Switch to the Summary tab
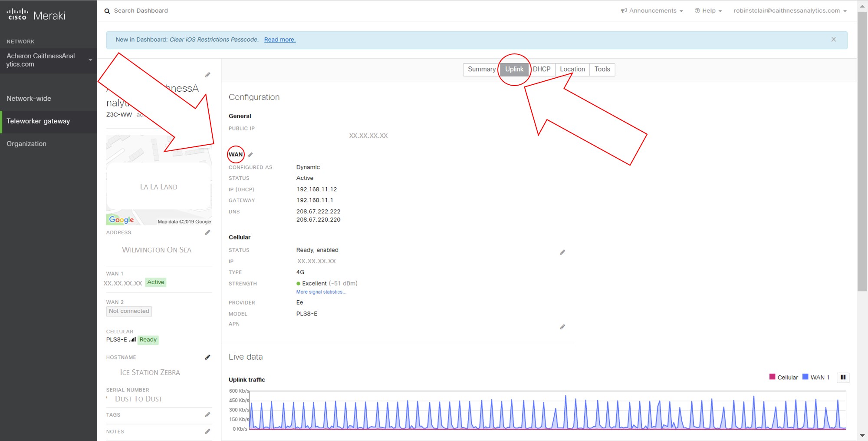Viewport: 868px width, 441px height. [481, 69]
